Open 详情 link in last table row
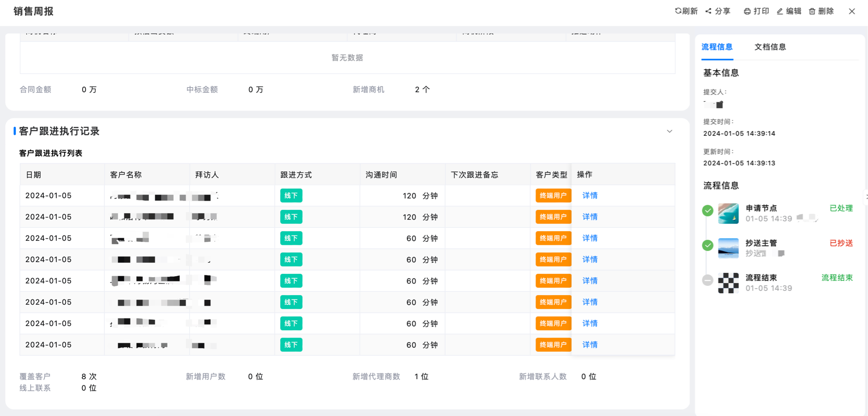 click(590, 345)
